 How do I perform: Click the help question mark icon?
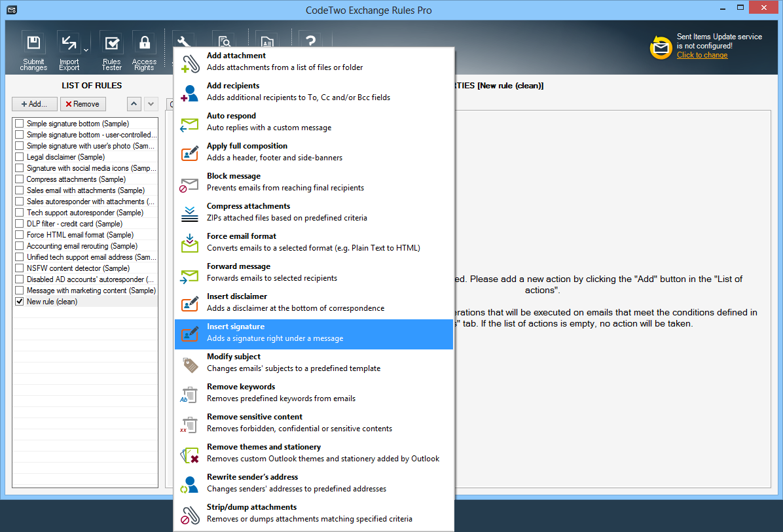310,41
